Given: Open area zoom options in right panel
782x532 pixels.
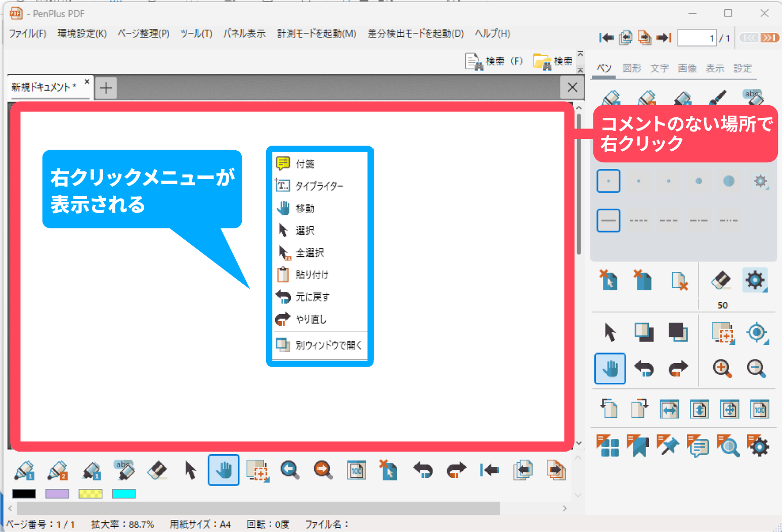Looking at the screenshot, I should point(723,332).
